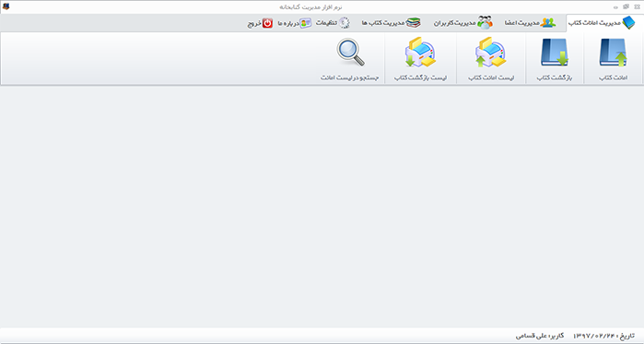Open لیست امانت کتاب printer icon
This screenshot has height=344, width=644.
pyautogui.click(x=490, y=53)
